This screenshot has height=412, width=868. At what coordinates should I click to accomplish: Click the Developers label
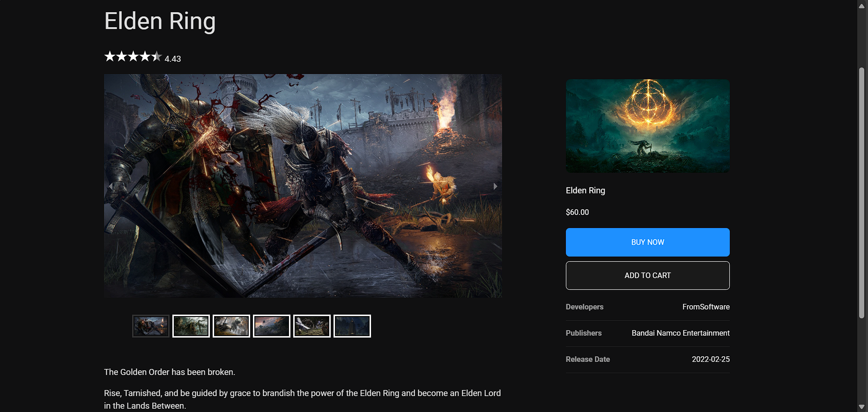pos(585,307)
